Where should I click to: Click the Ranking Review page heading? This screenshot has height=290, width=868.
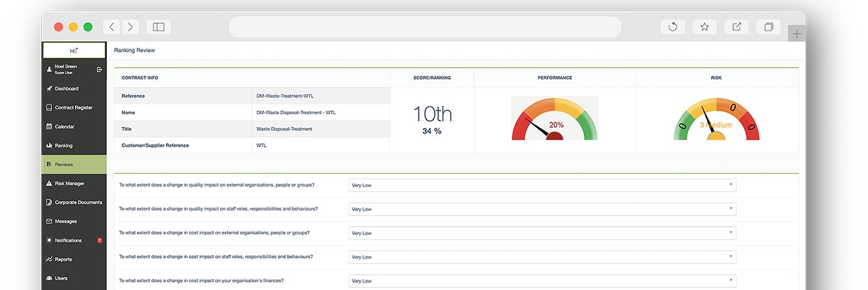[135, 50]
